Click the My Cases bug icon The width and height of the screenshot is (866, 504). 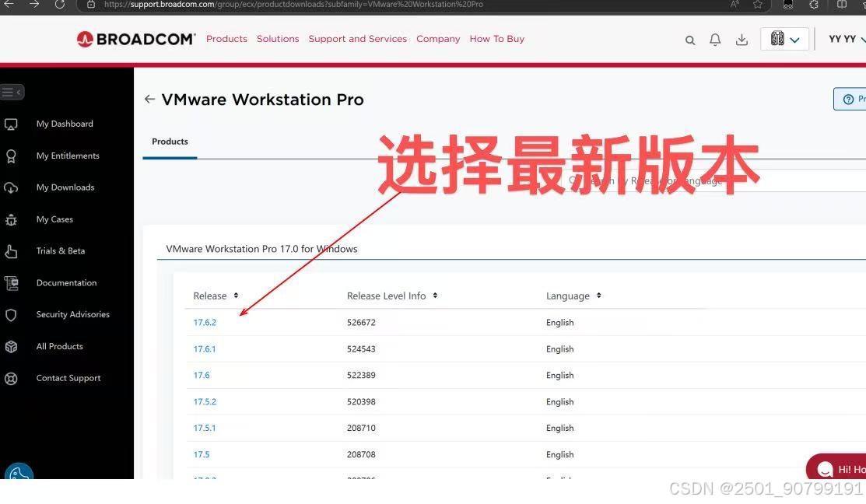(x=11, y=219)
